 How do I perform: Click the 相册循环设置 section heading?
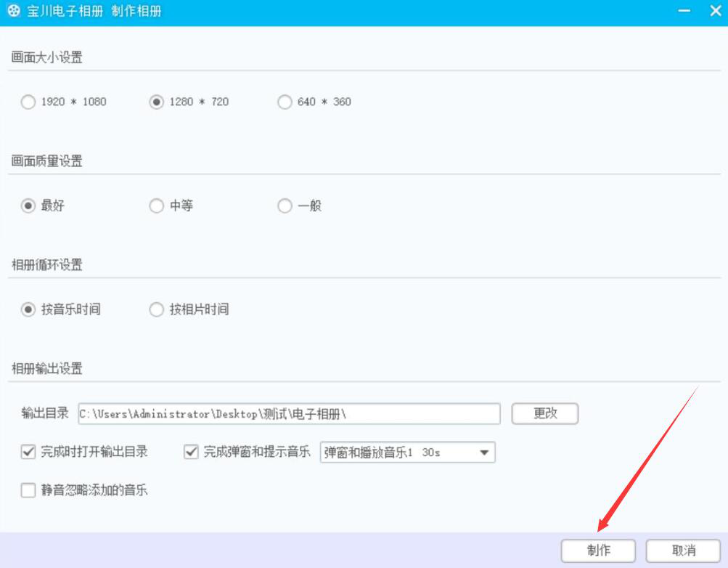[47, 264]
